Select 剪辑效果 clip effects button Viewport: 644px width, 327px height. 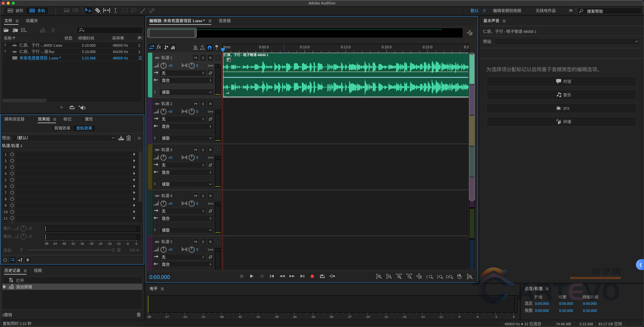pyautogui.click(x=62, y=128)
